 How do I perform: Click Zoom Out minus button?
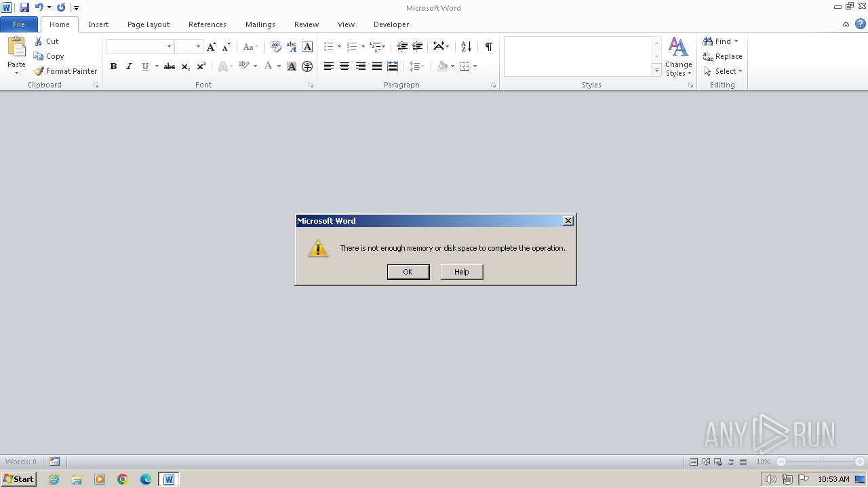coord(781,462)
